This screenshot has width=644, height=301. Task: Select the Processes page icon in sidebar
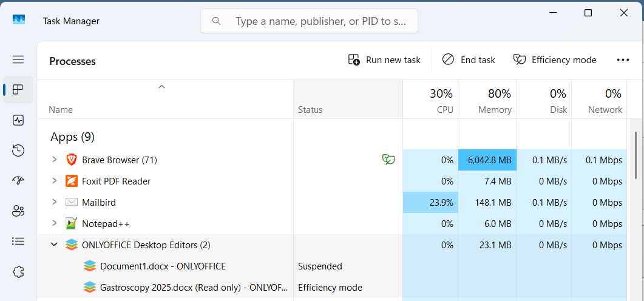[18, 90]
